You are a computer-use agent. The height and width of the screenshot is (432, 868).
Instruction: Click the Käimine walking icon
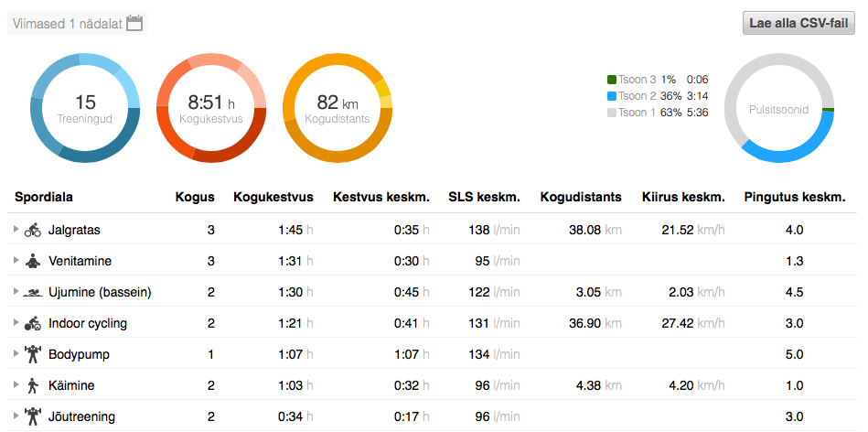pos(33,385)
